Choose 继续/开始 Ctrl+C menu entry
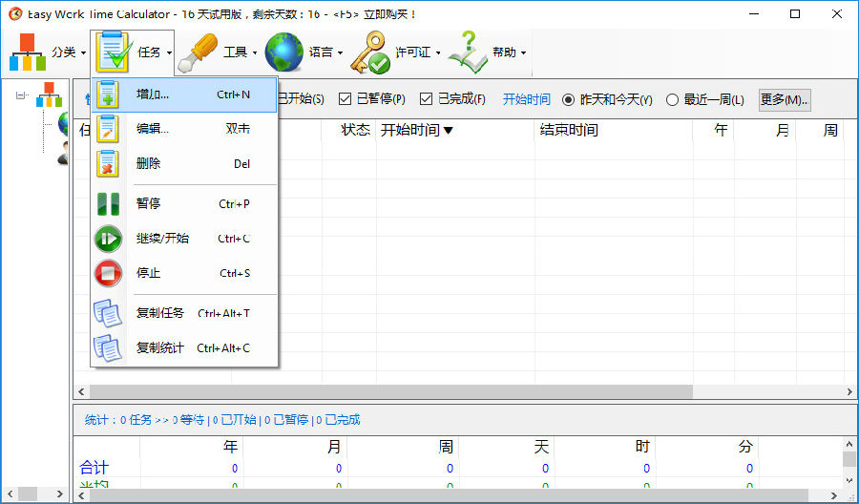Viewport: 859px width, 504px height. coord(184,239)
